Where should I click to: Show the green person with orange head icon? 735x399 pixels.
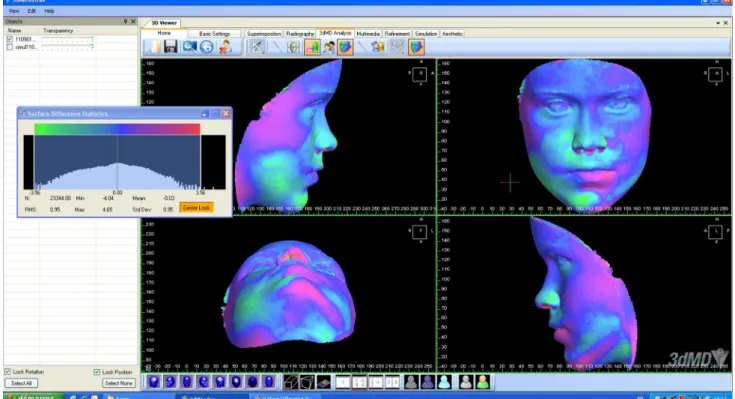[482, 382]
